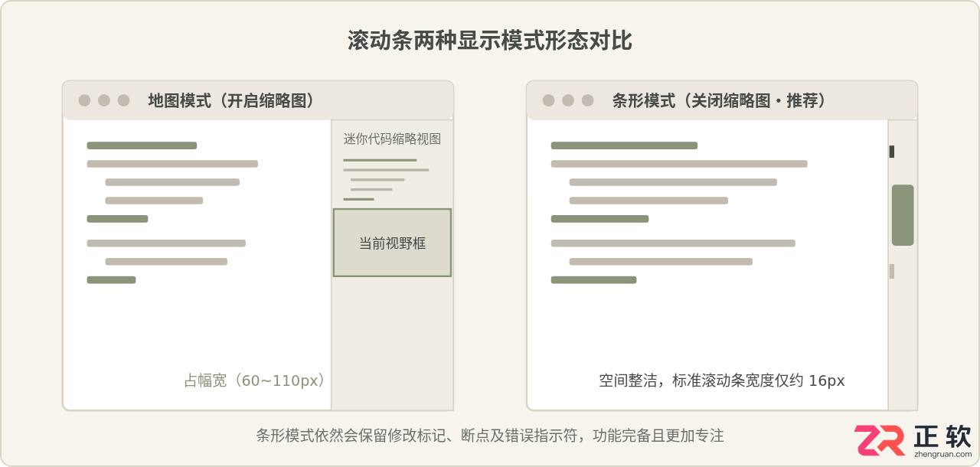Click the green scrollbar thumb in strip mode
The height and width of the screenshot is (467, 980).
[x=903, y=215]
